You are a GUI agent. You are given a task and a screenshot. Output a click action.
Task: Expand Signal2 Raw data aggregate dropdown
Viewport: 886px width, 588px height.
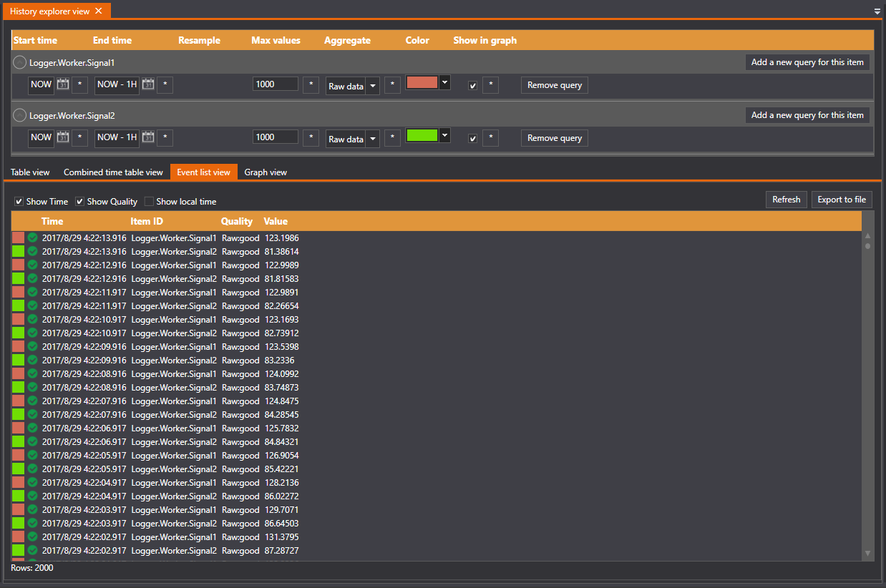[373, 139]
